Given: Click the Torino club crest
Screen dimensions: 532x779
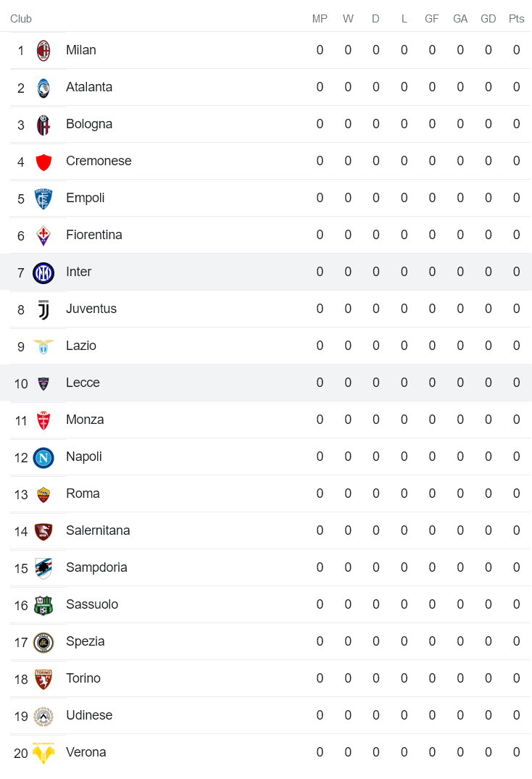Looking at the screenshot, I should [43, 679].
